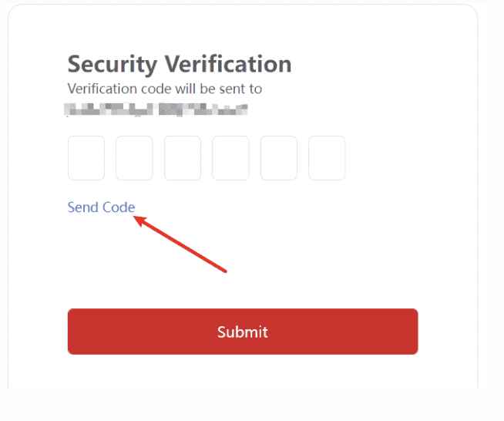Click the first blurred segment of the address
This screenshot has width=504, height=421.
[x=108, y=109]
